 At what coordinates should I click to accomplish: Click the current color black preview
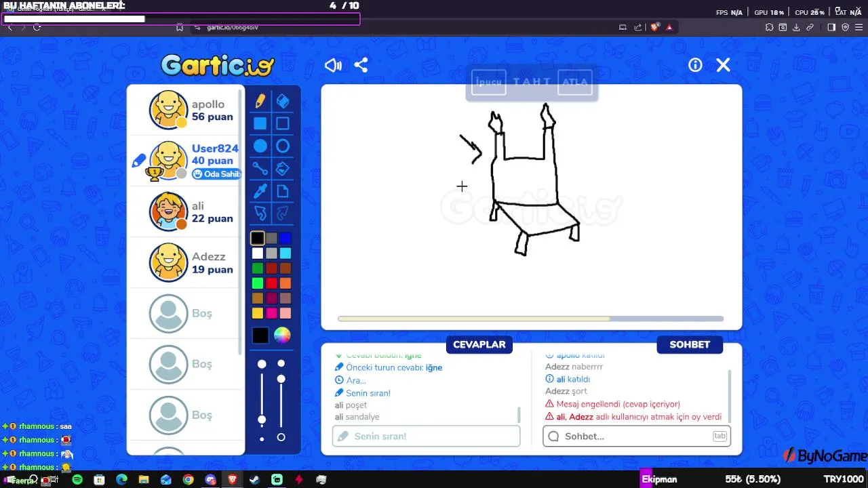[260, 335]
